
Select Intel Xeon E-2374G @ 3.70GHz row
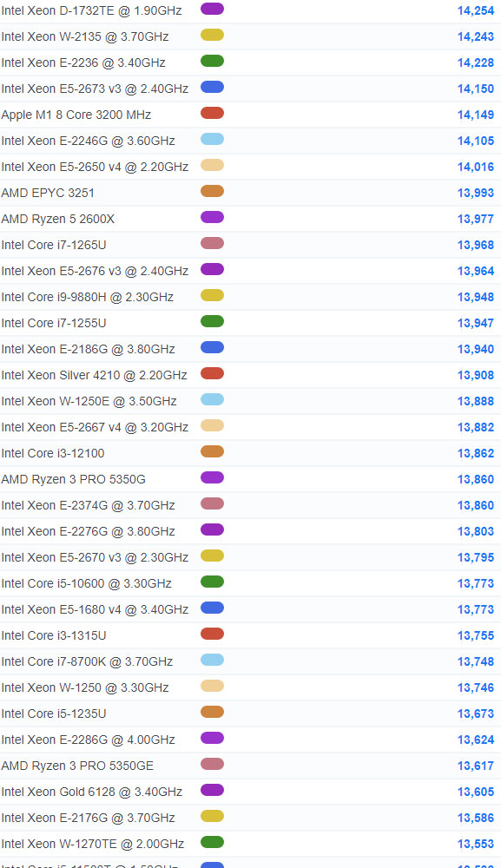pyautogui.click(x=250, y=505)
